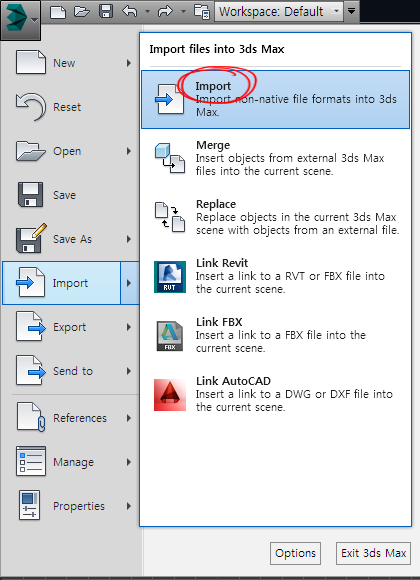This screenshot has width=420, height=580.
Task: Open the Workspace: Default dropdown
Action: point(279,11)
